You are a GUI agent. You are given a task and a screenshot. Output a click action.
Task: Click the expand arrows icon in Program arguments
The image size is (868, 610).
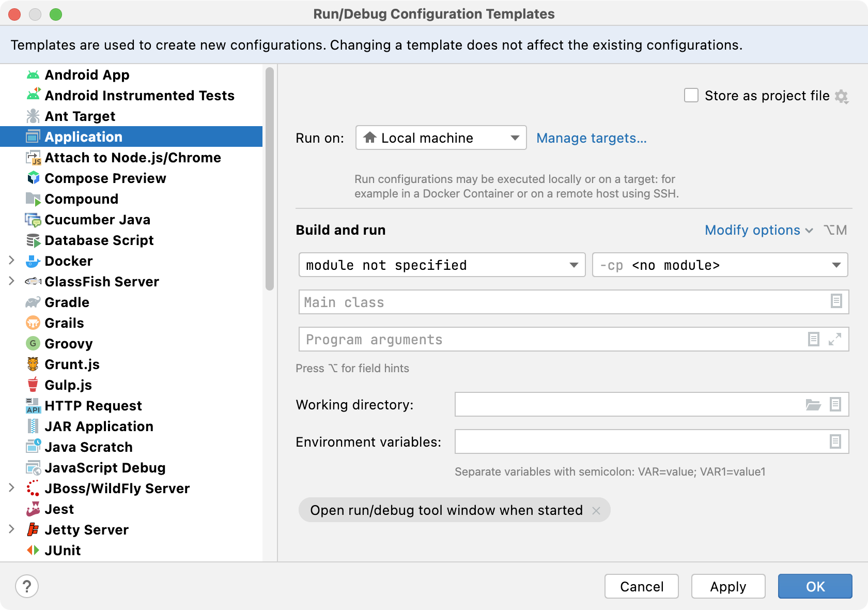click(835, 339)
